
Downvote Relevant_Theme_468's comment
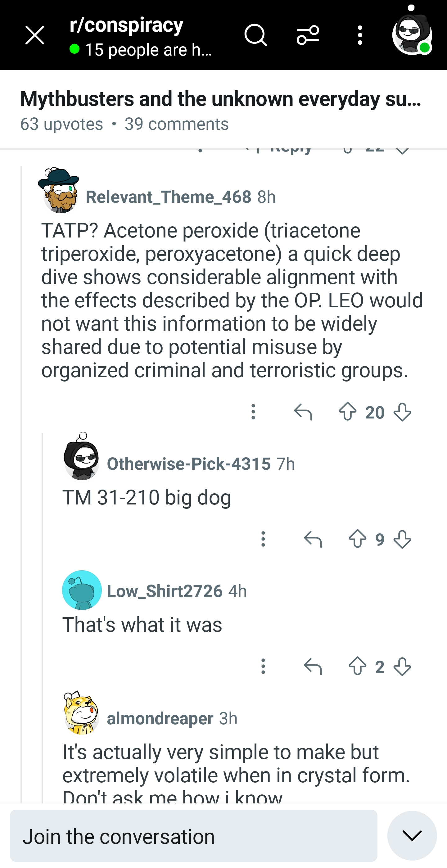pos(402,412)
